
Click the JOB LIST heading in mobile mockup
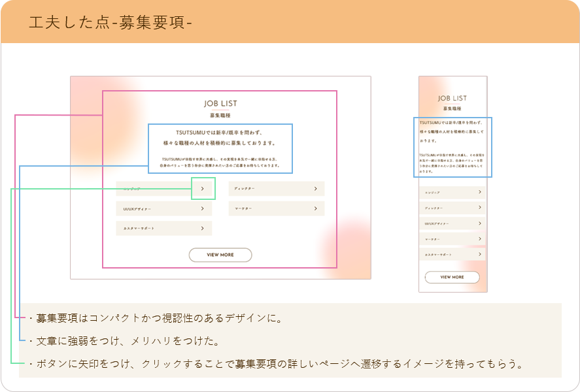coord(452,98)
